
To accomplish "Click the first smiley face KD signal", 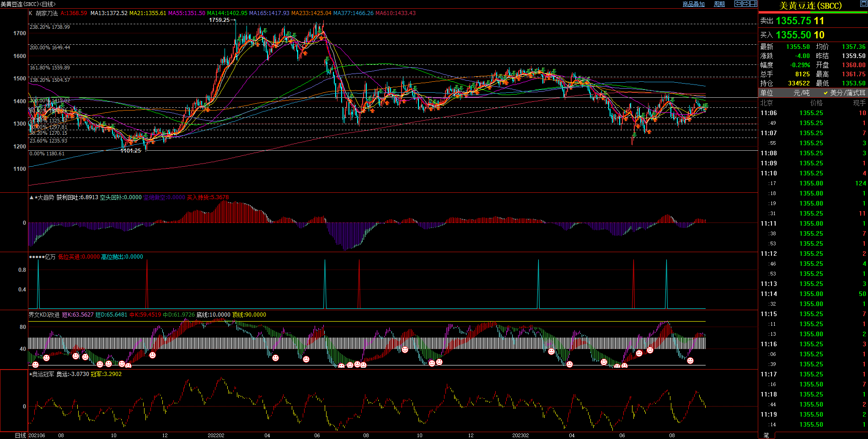I will [x=35, y=365].
